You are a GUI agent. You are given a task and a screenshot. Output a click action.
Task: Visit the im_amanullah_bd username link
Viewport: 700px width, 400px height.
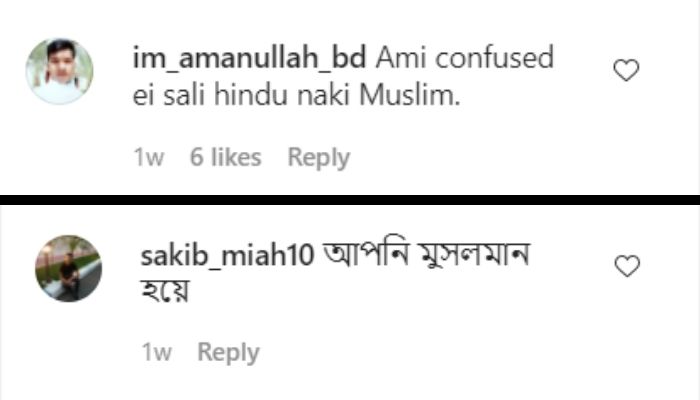click(250, 58)
